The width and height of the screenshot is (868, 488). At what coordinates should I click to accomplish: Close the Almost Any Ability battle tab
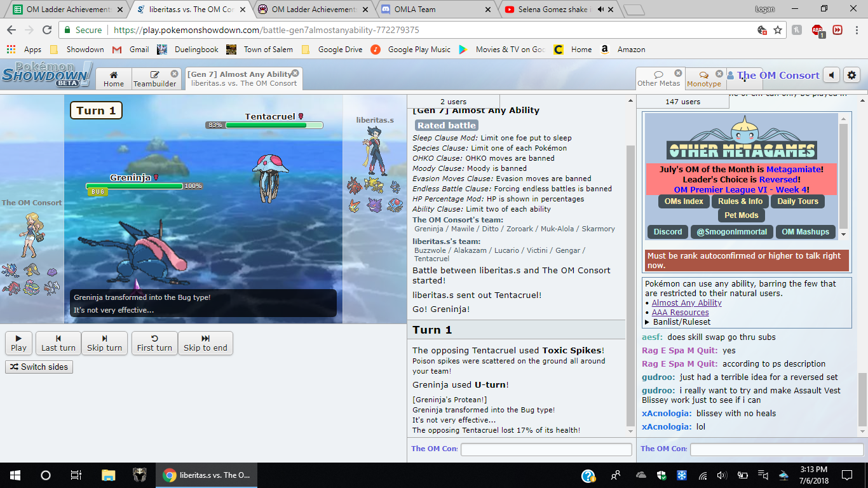coord(295,73)
